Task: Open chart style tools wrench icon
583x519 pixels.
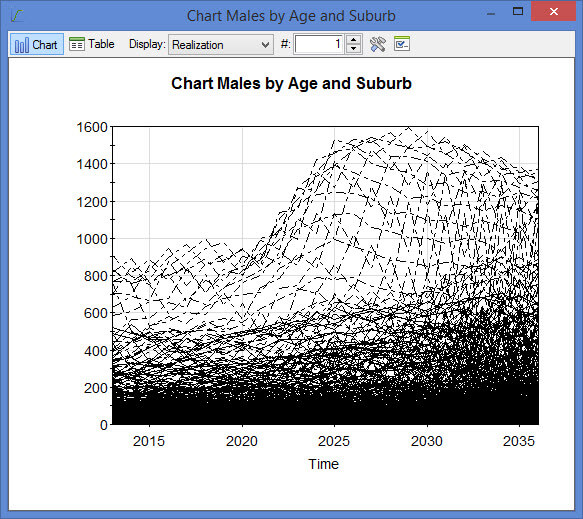Action: pos(377,44)
